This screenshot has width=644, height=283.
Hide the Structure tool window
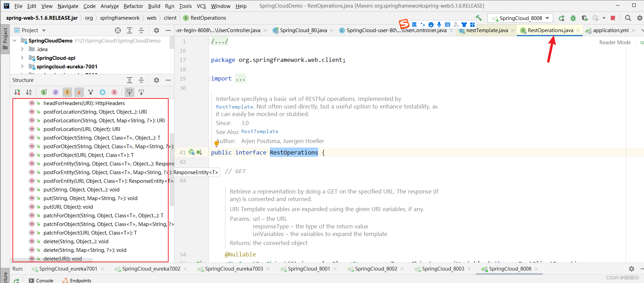point(168,80)
